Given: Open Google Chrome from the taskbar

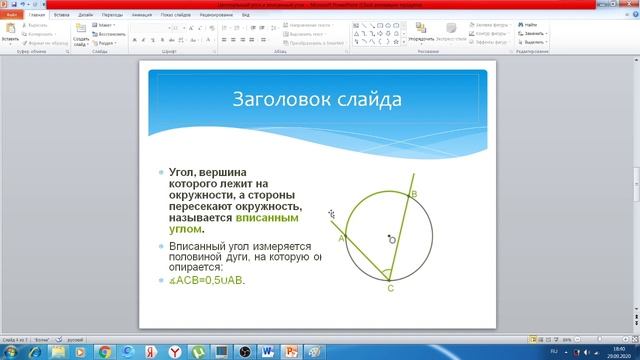Looking at the screenshot, I should [105, 352].
